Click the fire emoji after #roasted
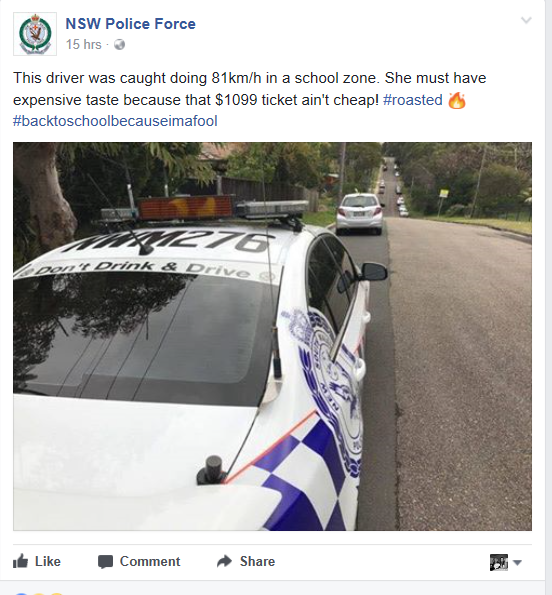This screenshot has height=595, width=552. (x=457, y=100)
